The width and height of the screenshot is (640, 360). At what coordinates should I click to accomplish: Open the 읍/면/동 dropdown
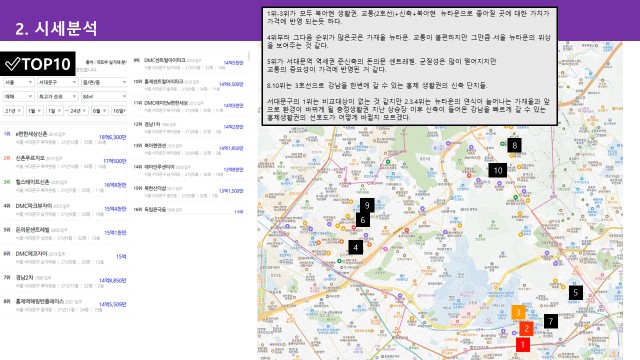104,82
